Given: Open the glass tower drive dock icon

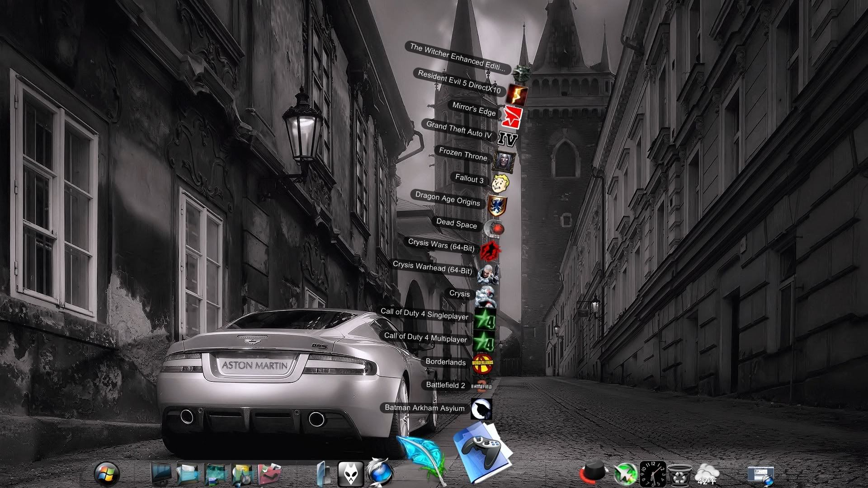Looking at the screenshot, I should coord(323,474).
